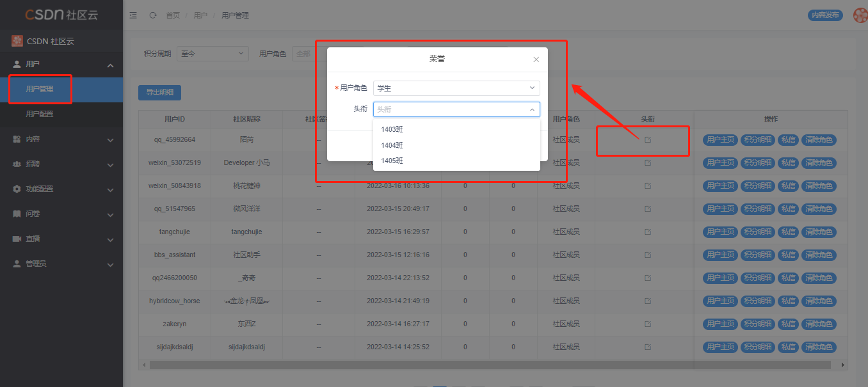This screenshot has height=387, width=868.
Task: Click the 招聘 sidebar icon
Action: [17, 164]
